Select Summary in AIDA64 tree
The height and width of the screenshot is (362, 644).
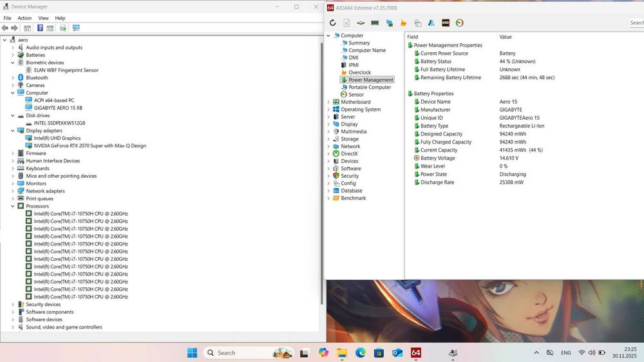359,43
